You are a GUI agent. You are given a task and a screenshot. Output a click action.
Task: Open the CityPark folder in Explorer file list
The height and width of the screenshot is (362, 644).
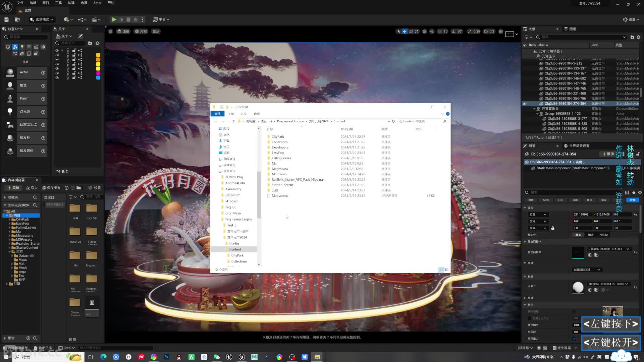278,137
